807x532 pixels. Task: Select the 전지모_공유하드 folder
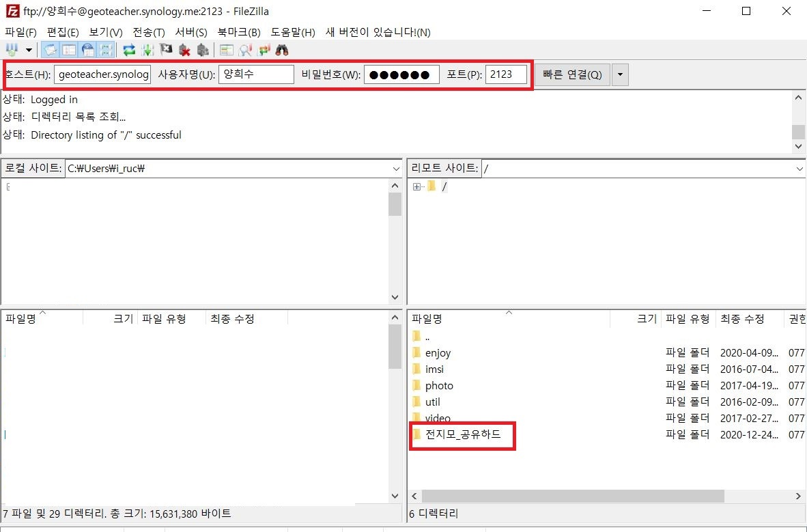(x=463, y=434)
